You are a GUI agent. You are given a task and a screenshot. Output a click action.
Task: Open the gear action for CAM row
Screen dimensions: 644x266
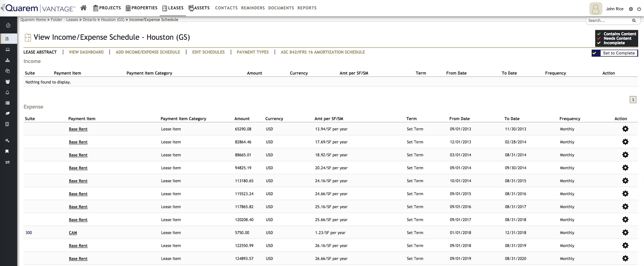(x=625, y=233)
